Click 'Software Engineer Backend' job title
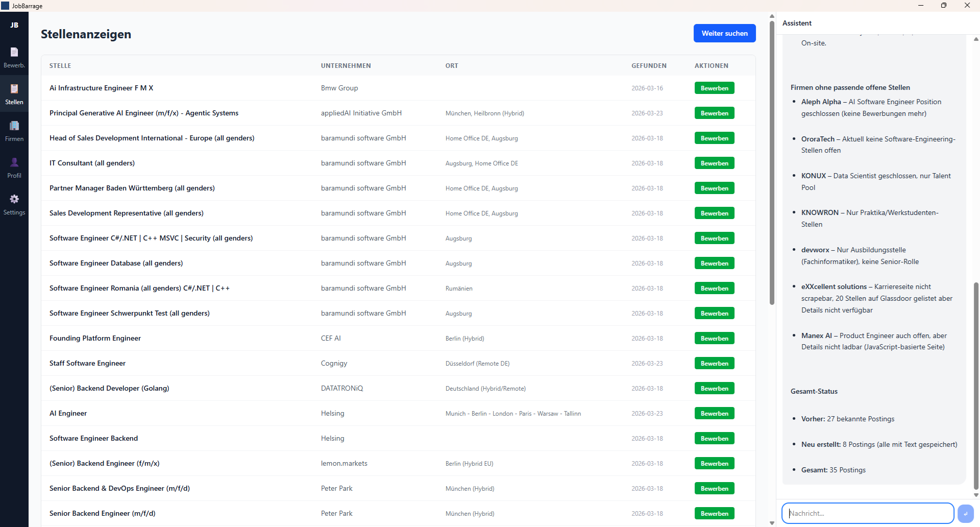980x527 pixels. point(93,438)
